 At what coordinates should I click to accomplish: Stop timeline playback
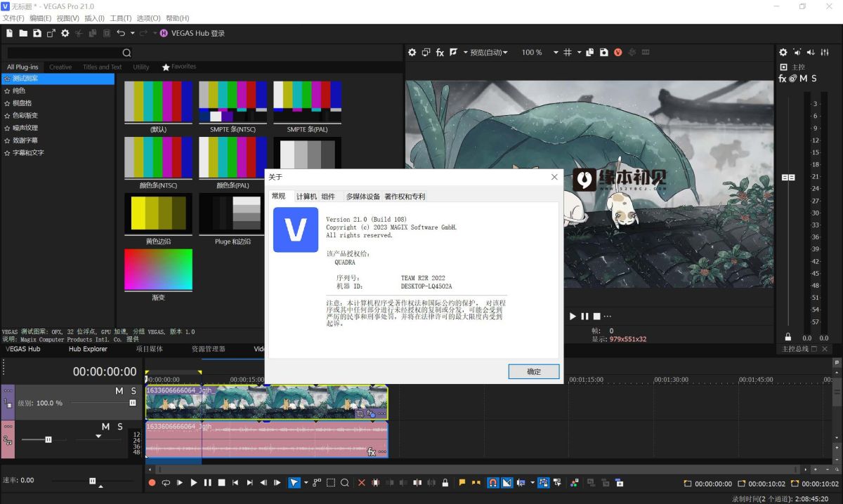221,483
